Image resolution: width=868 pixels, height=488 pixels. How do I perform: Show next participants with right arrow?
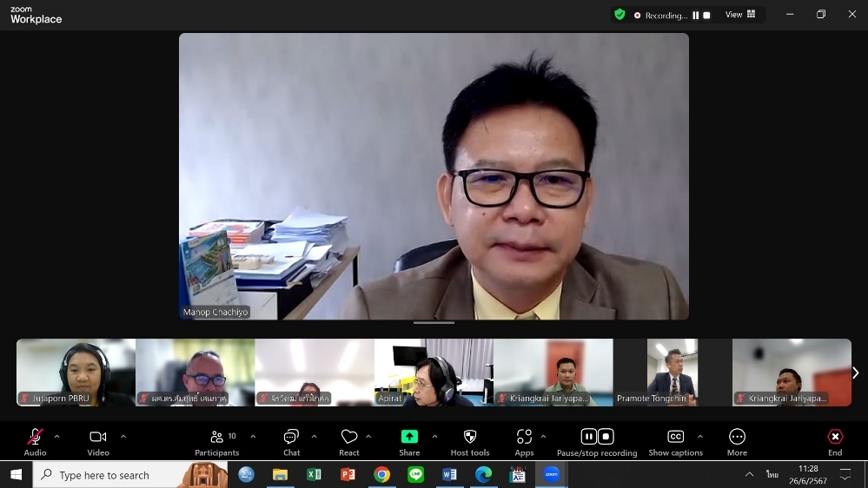pos(855,373)
